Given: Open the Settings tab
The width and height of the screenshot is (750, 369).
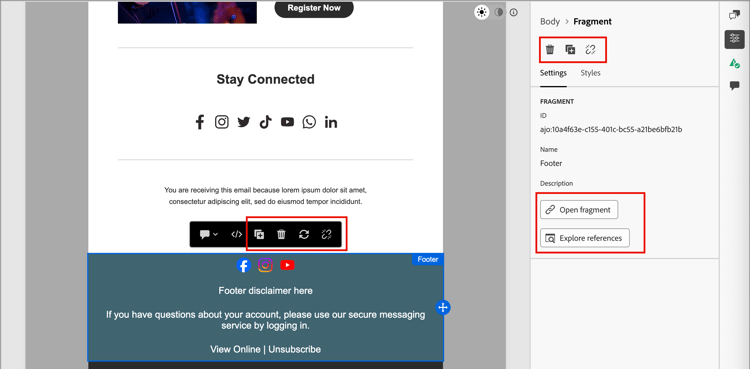Looking at the screenshot, I should [553, 73].
